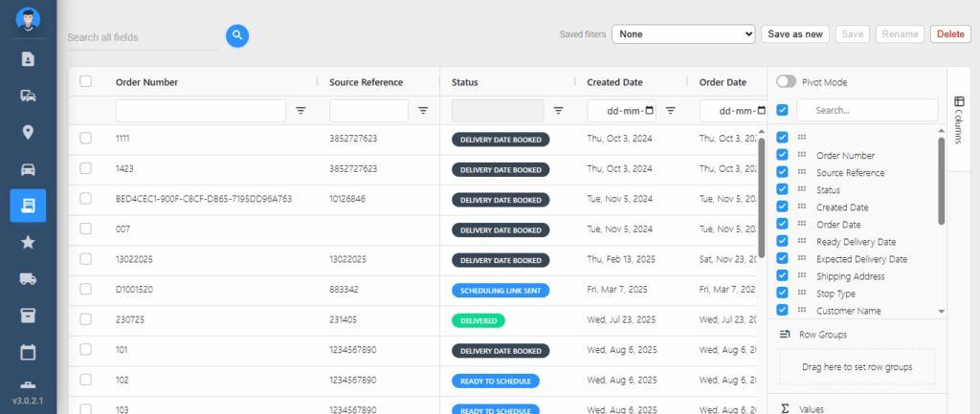Collapse the Columns side tab
The height and width of the screenshot is (414, 980).
[959, 120]
